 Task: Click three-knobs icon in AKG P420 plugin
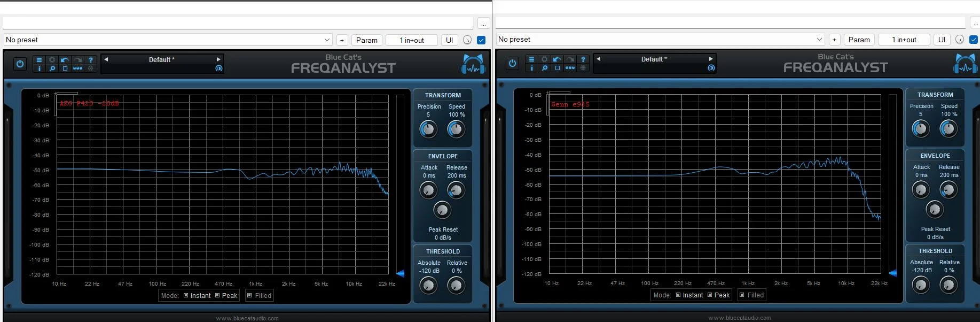78,68
